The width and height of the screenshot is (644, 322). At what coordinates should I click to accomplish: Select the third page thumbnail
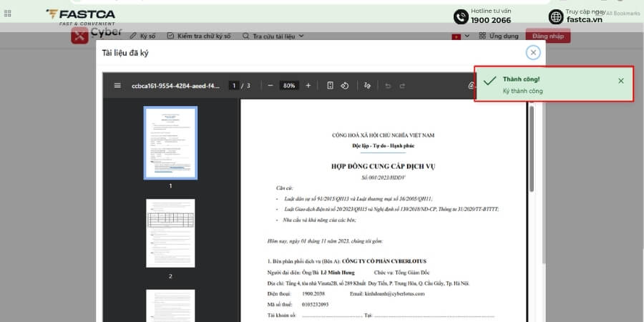[170, 306]
